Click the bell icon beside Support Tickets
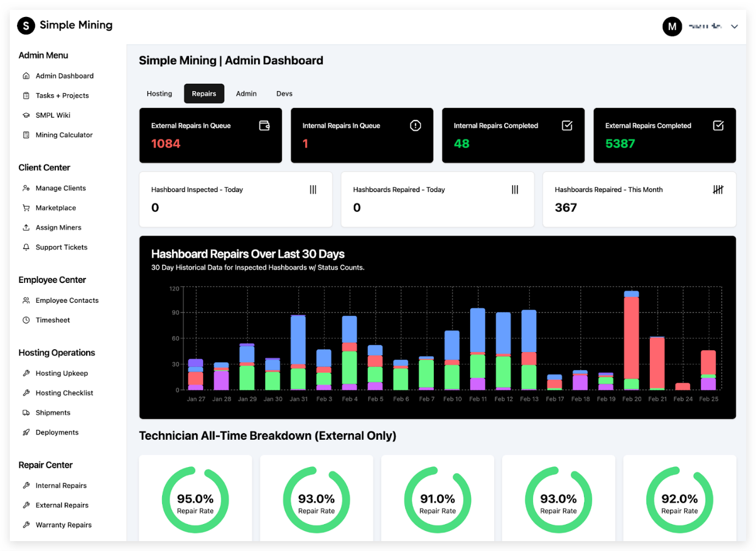The height and width of the screenshot is (551, 756). 26,247
